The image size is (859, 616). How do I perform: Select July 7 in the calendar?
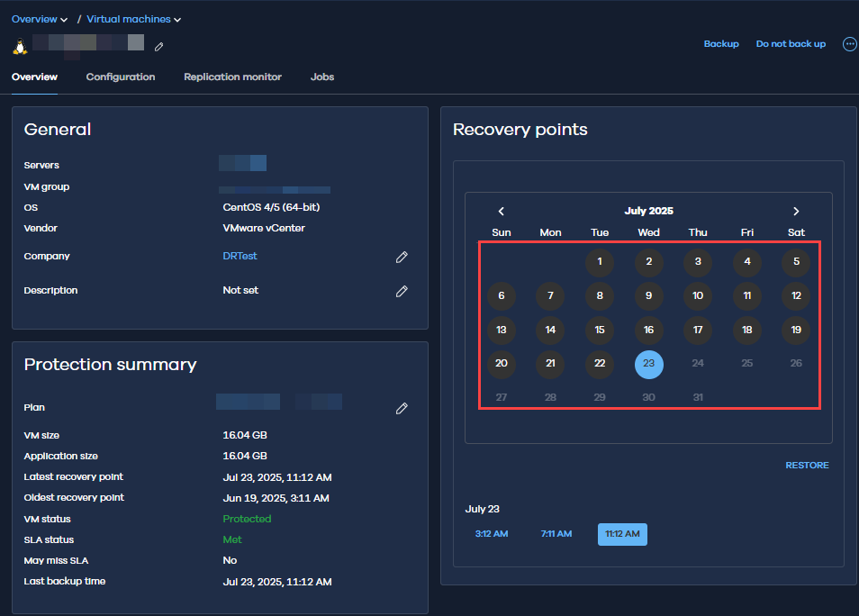coord(550,296)
